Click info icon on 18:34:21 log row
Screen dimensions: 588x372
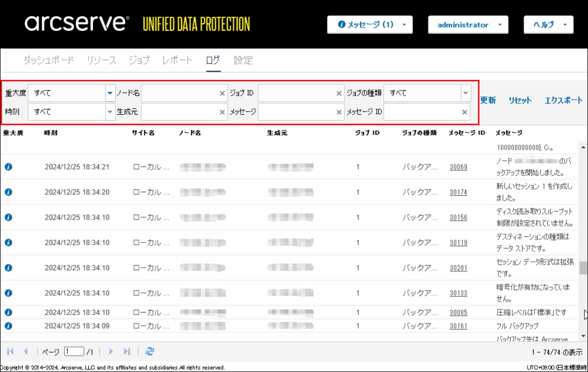[8, 167]
